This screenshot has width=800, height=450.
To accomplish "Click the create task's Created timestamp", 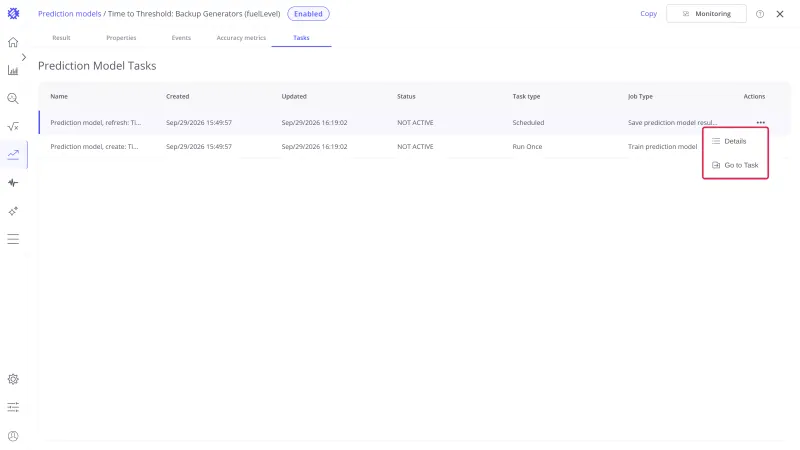I will (x=198, y=146).
